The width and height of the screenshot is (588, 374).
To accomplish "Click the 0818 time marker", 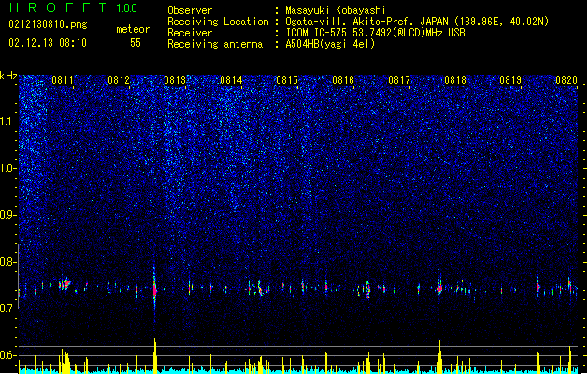I will click(455, 80).
